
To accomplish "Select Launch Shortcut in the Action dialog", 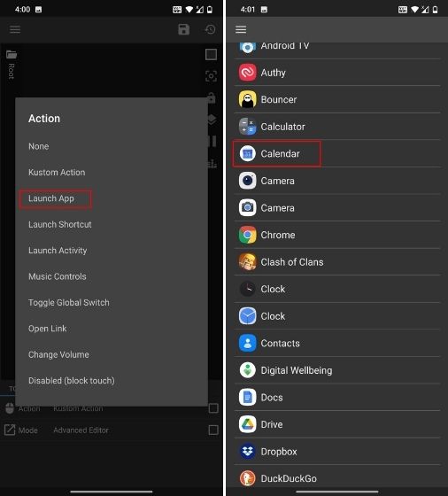I will (59, 225).
